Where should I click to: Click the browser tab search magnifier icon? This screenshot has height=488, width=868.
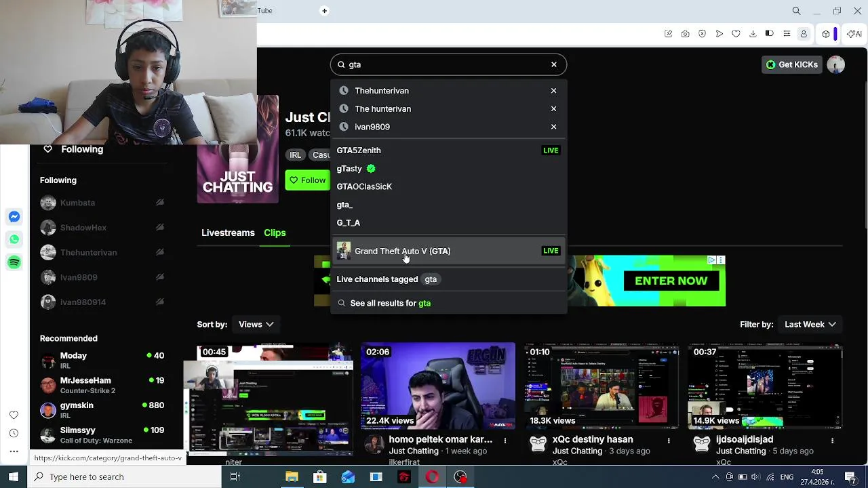[x=797, y=11]
